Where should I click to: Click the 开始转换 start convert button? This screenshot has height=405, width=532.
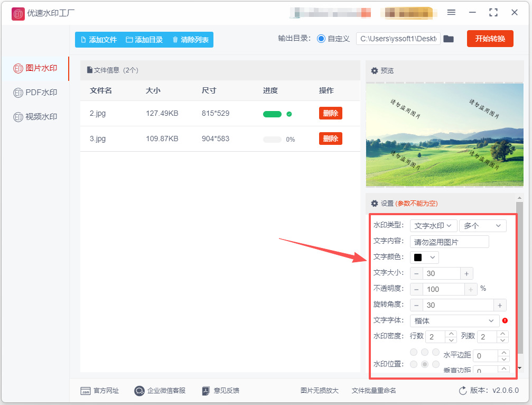click(x=490, y=39)
